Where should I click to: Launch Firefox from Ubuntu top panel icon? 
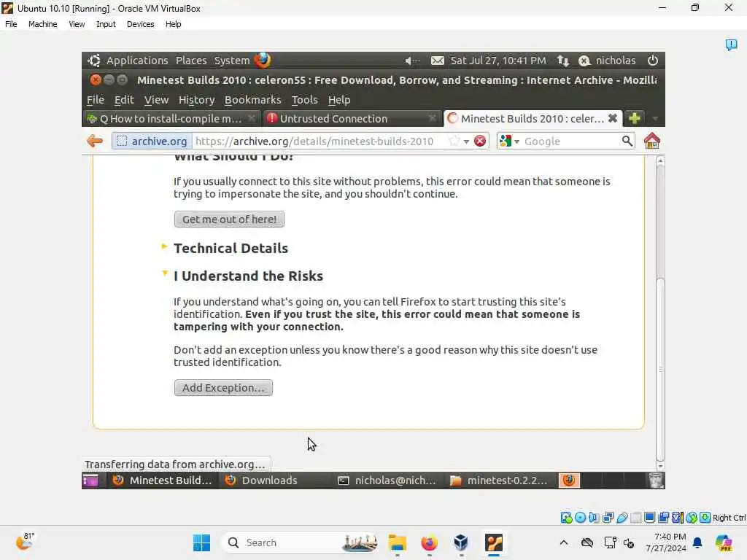click(262, 61)
